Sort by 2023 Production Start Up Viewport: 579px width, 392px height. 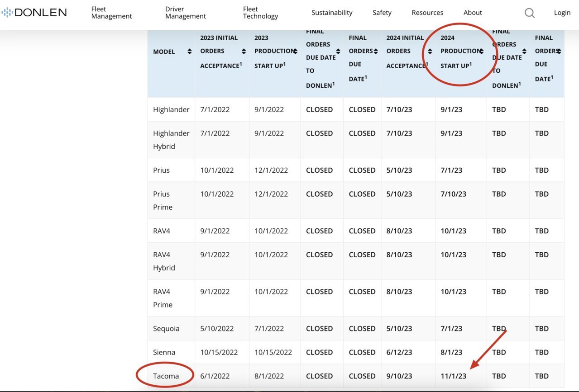[296, 52]
